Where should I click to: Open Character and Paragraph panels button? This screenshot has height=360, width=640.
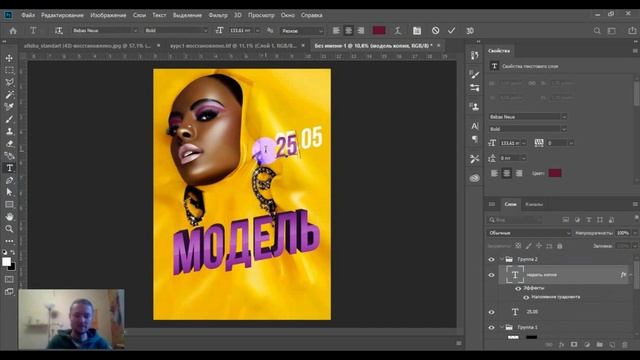click(417, 31)
